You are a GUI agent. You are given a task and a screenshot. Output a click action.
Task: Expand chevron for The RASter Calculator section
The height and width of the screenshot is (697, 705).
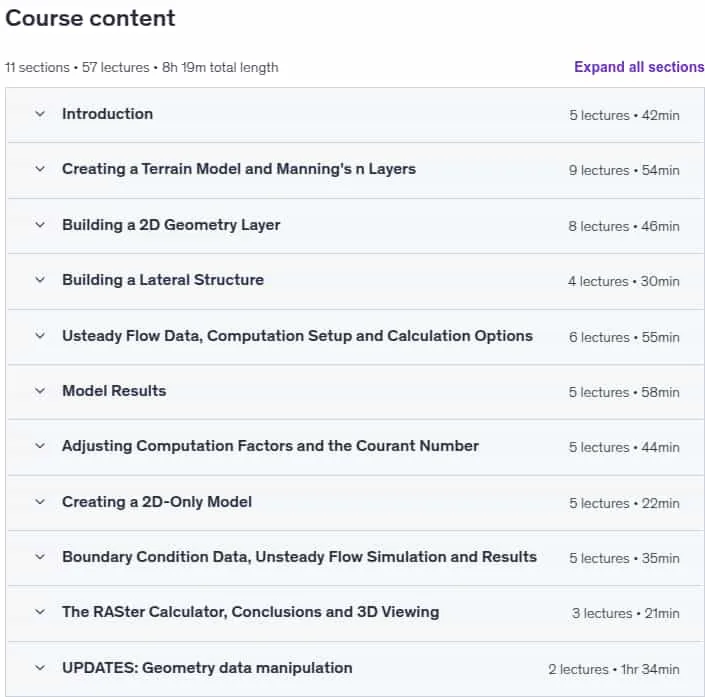(40, 612)
